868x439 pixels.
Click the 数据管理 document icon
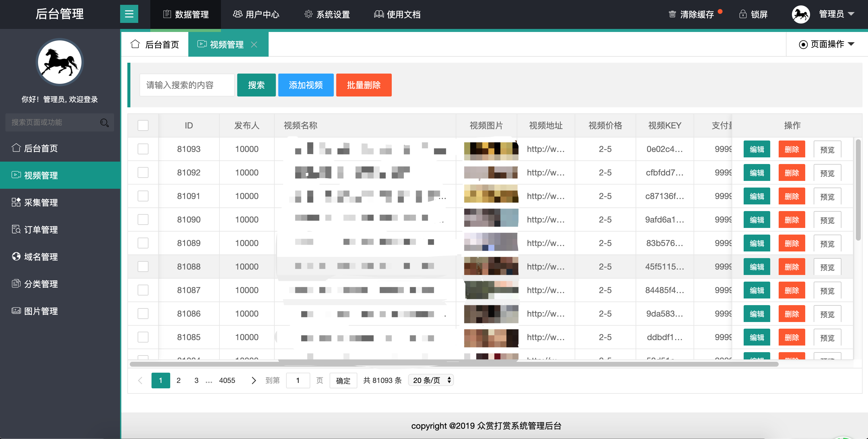[167, 14]
